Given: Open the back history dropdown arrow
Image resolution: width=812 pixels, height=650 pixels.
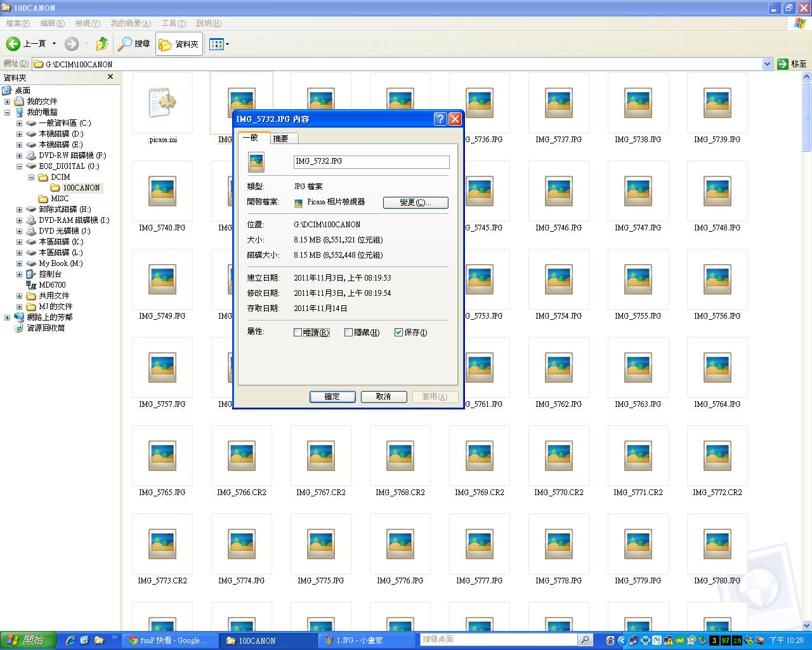Looking at the screenshot, I should coord(54,44).
